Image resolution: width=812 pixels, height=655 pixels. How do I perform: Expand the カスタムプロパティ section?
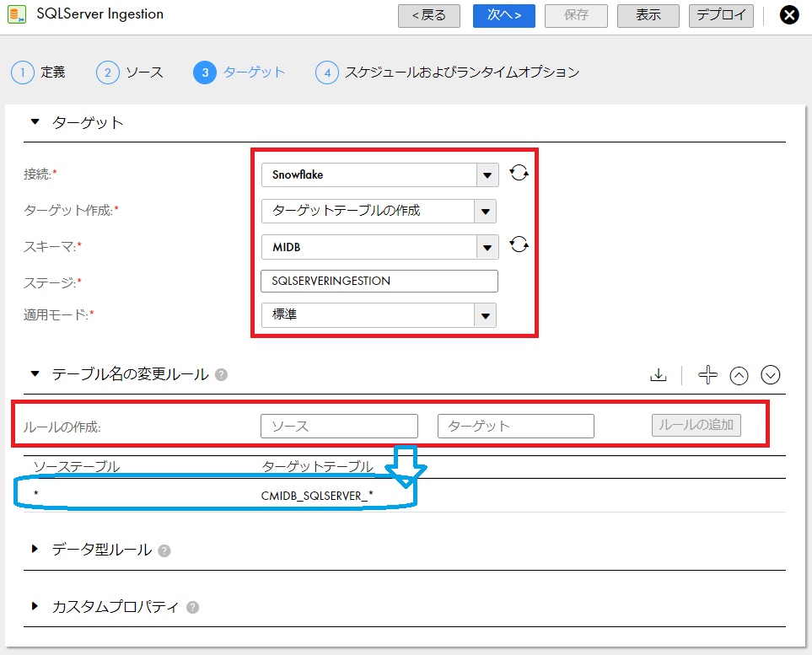(x=35, y=606)
